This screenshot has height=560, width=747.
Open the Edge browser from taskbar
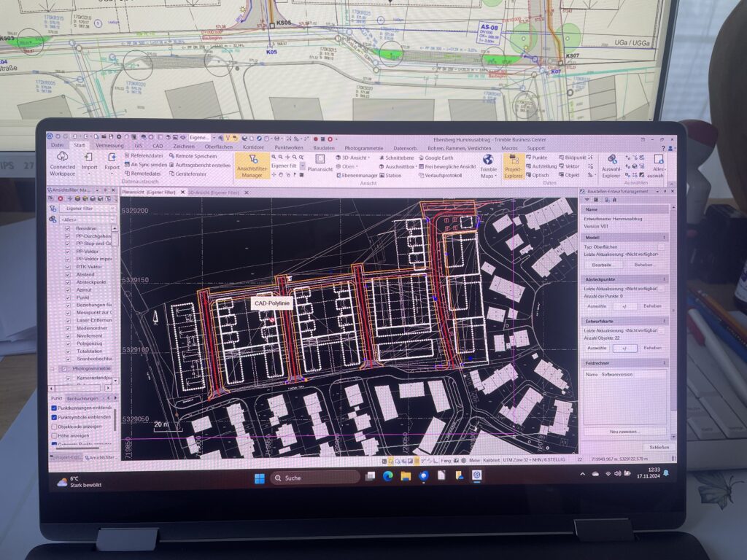(387, 475)
